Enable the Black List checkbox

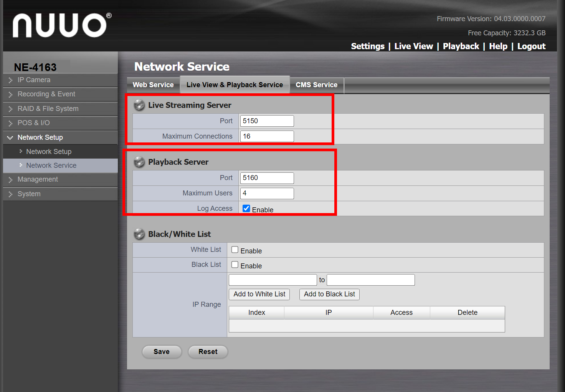[235, 264]
